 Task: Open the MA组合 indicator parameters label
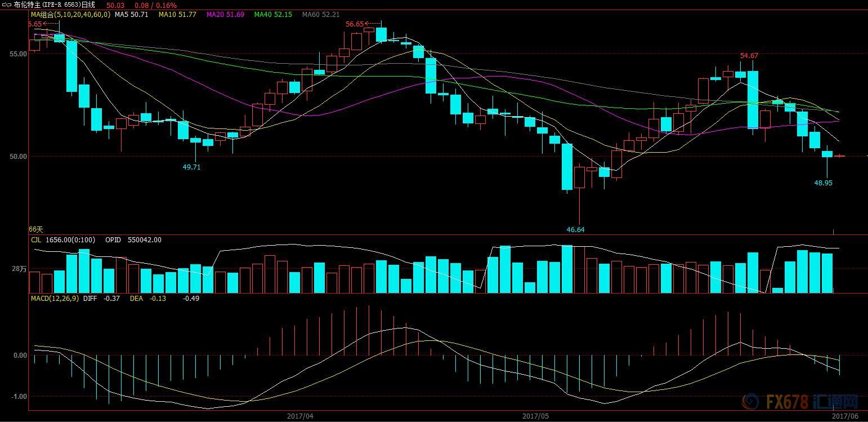[70, 15]
